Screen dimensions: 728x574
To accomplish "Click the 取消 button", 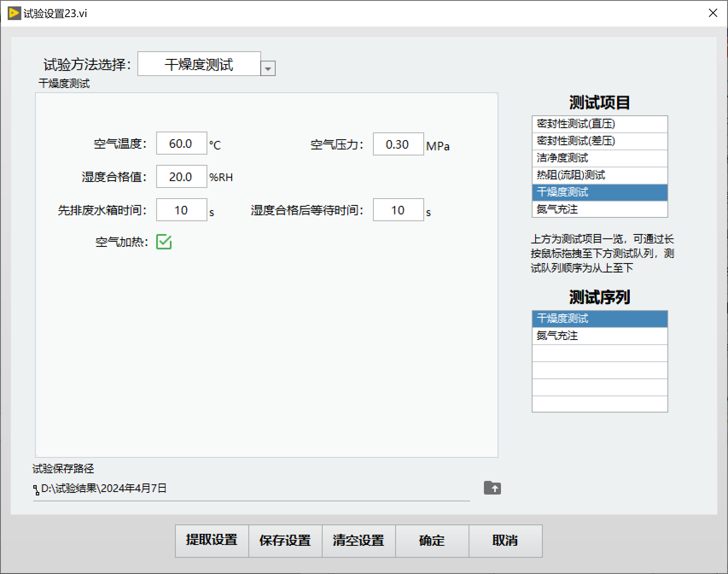I will [505, 540].
